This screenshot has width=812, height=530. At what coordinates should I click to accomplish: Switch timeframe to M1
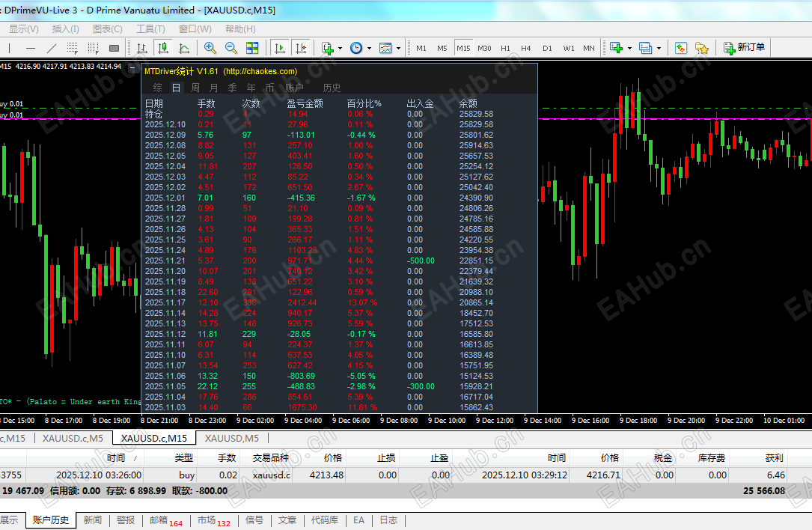coord(421,48)
